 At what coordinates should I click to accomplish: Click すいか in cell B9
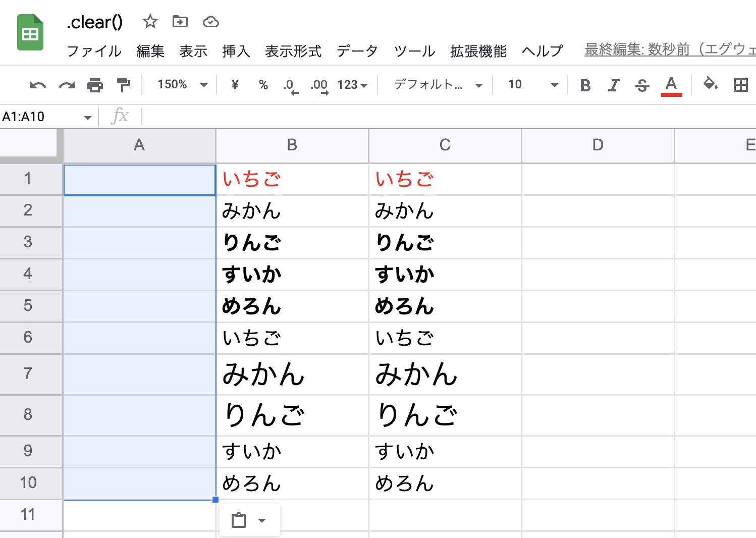(251, 452)
